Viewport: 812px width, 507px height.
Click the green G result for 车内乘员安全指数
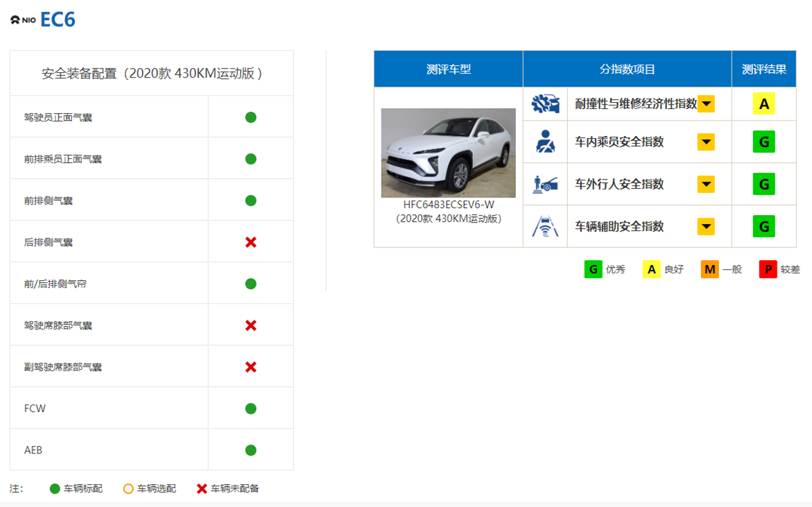coord(764,142)
